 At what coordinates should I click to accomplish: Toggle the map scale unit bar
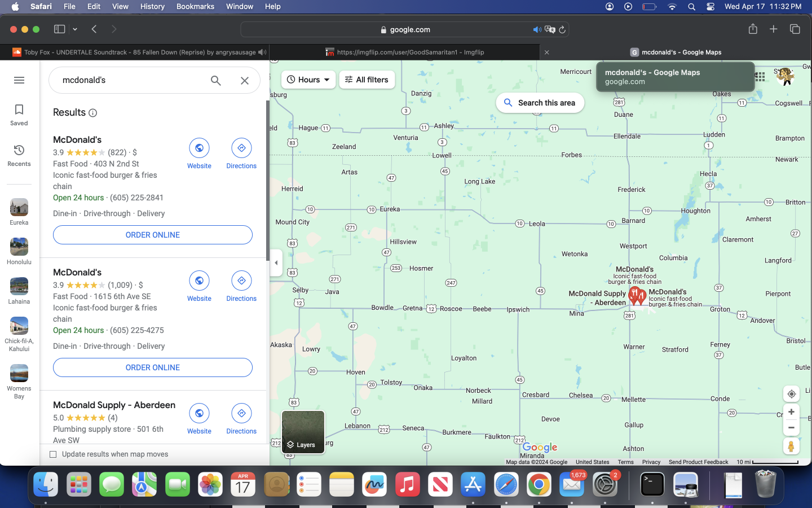[x=767, y=462]
